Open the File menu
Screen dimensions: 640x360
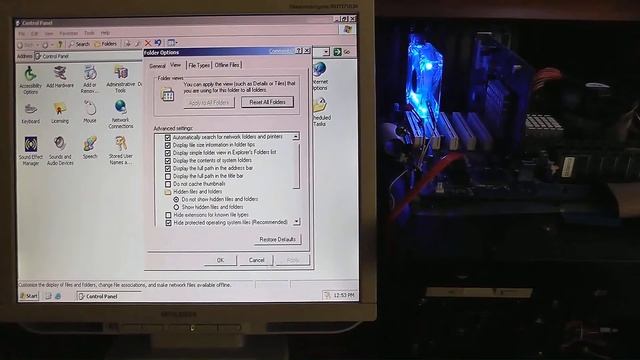pos(22,33)
